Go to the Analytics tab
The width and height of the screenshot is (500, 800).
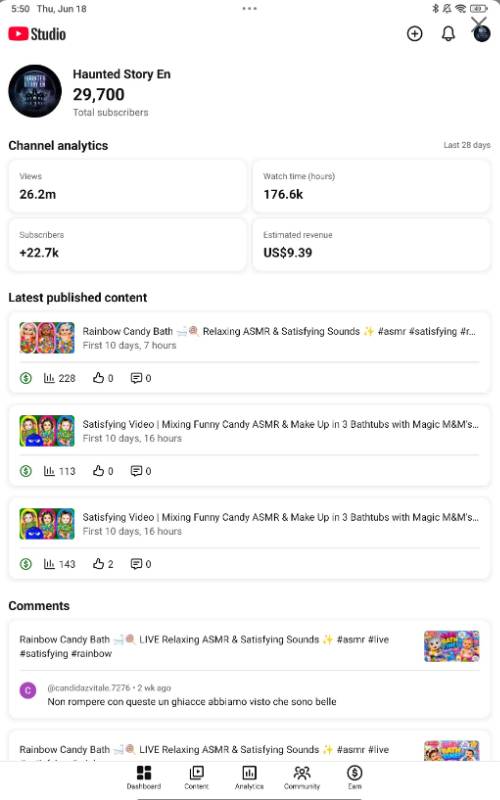tap(249, 778)
